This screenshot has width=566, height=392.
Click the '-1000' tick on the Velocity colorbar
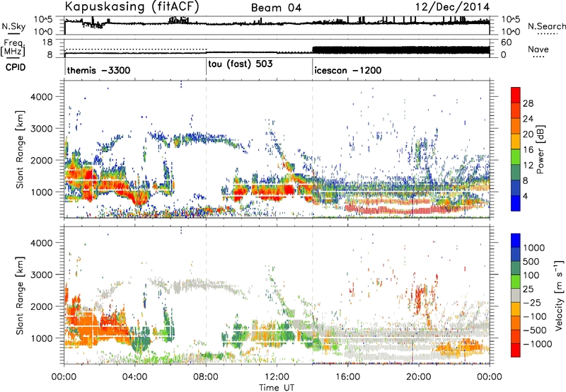coord(537,344)
